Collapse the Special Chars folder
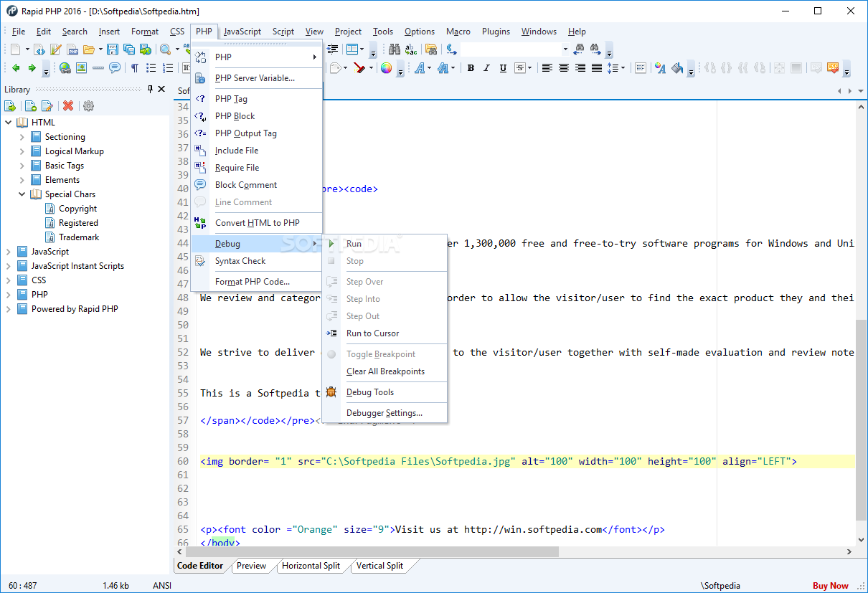 22,194
